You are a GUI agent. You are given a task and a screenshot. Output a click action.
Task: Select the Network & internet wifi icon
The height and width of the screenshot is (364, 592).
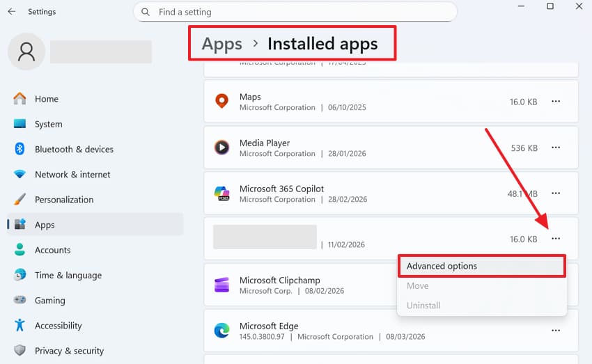tap(20, 174)
